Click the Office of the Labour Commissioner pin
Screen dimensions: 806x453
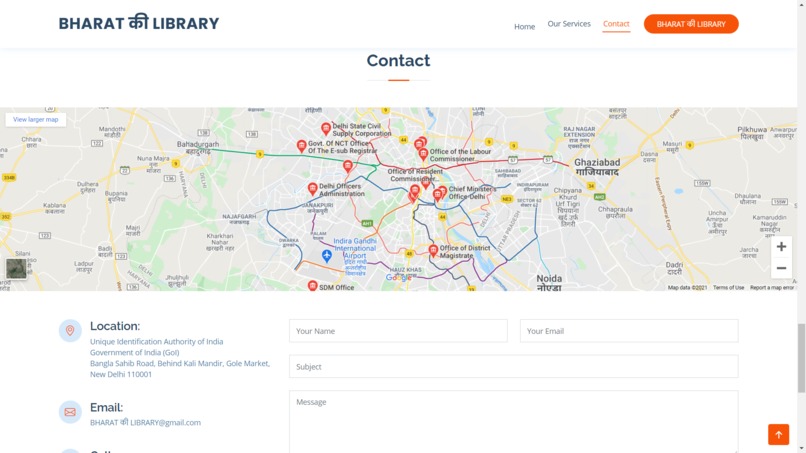[423, 154]
